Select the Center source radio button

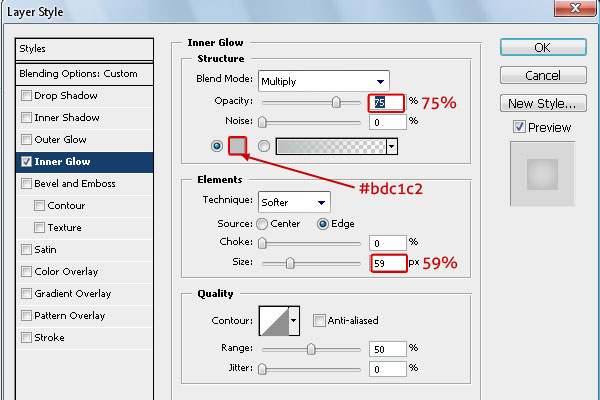pos(262,224)
